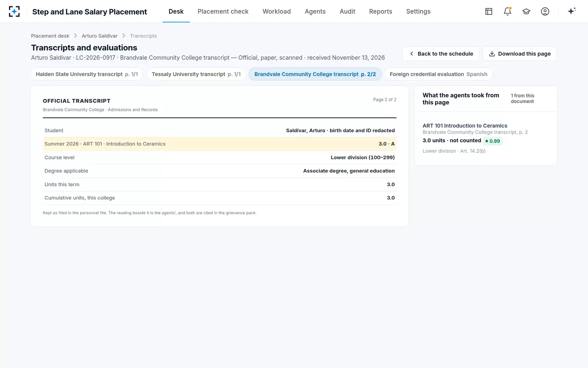
Task: Open the Agents tab
Action: (315, 11)
